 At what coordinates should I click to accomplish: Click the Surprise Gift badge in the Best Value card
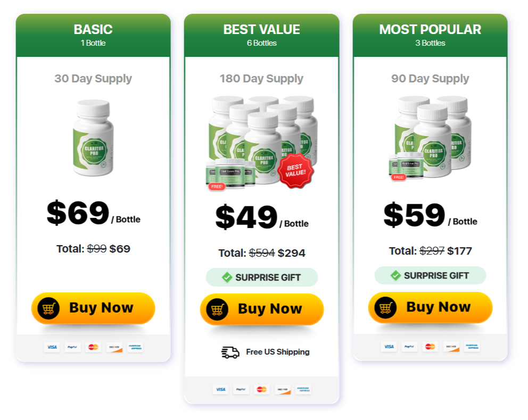coord(261,277)
